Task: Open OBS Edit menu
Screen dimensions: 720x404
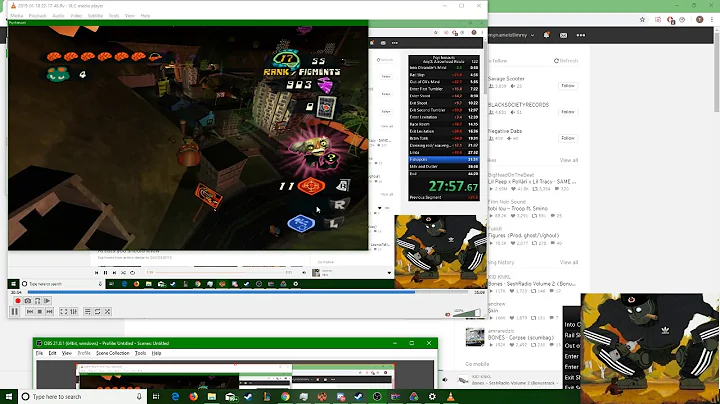Action: [x=52, y=353]
